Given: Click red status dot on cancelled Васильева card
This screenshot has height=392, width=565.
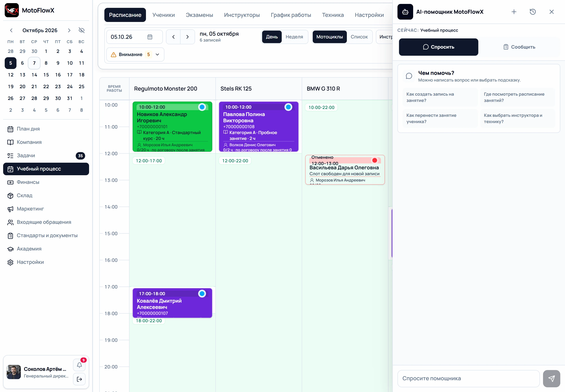Looking at the screenshot, I should point(375,160).
